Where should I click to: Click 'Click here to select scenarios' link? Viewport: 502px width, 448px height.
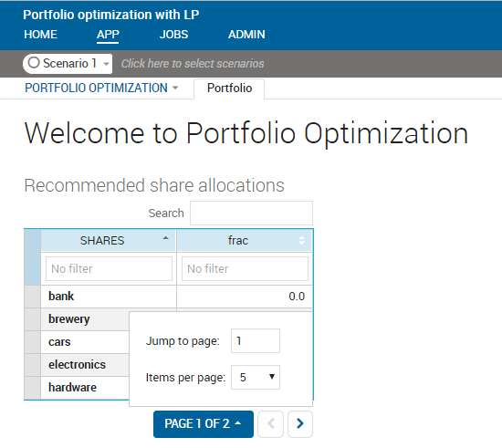[x=193, y=63]
